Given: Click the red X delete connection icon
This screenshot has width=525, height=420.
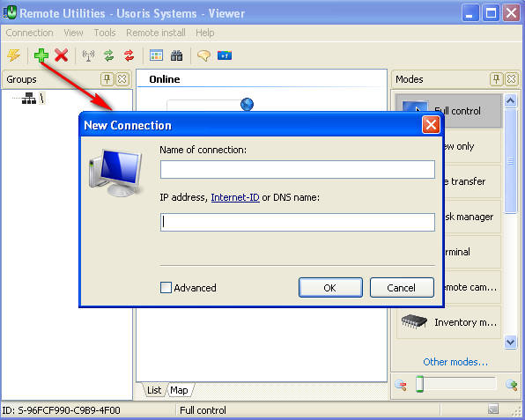Looking at the screenshot, I should (x=62, y=55).
